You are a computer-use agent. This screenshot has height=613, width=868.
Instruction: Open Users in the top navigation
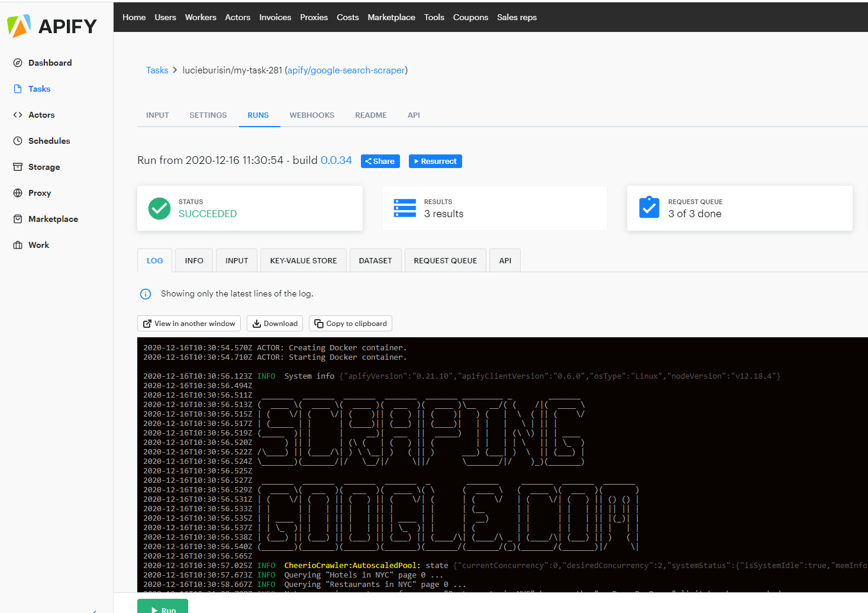(x=166, y=17)
